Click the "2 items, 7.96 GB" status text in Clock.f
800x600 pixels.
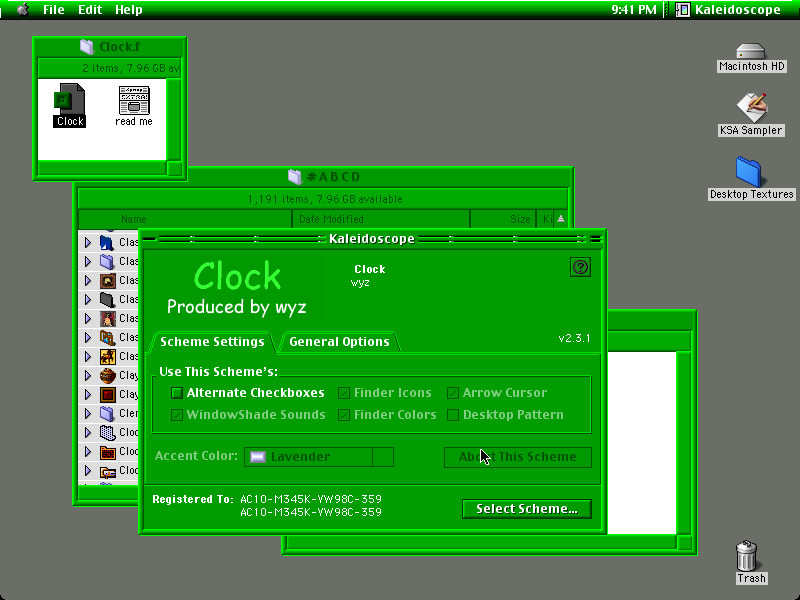[x=131, y=68]
